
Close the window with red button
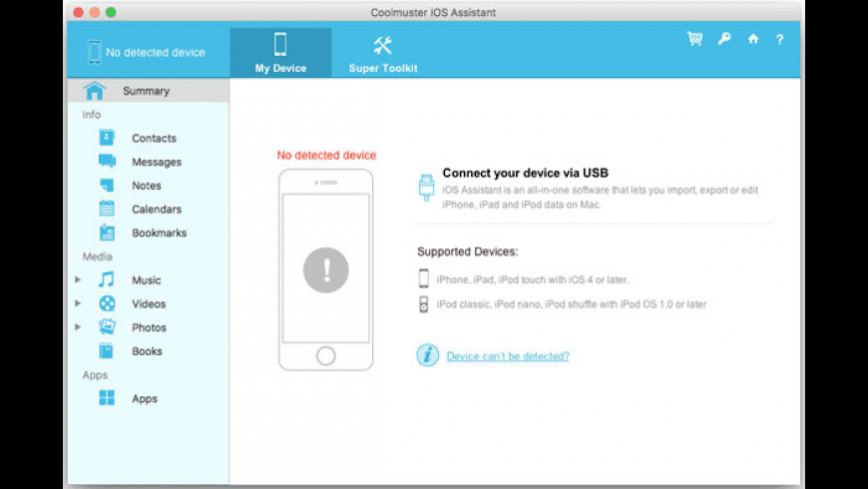click(x=78, y=12)
